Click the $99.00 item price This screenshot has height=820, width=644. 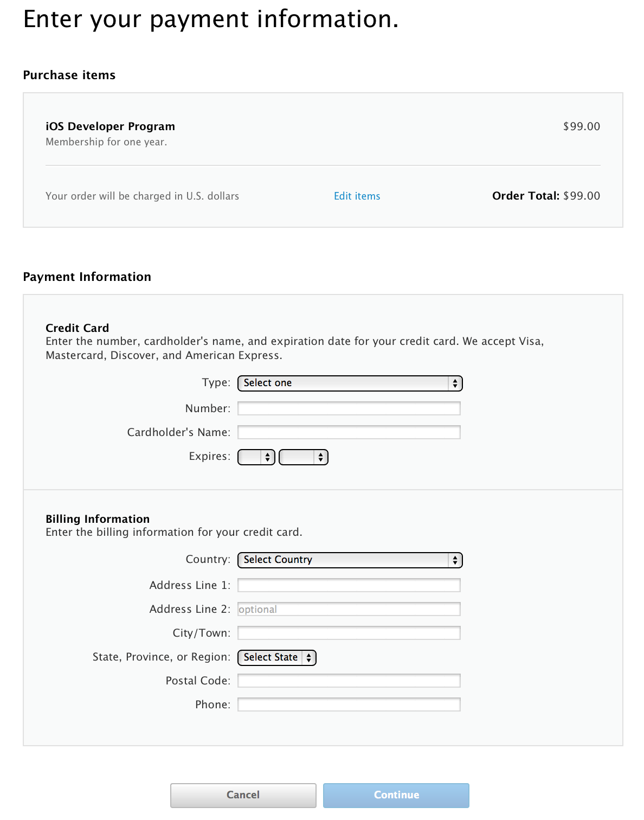pyautogui.click(x=582, y=126)
